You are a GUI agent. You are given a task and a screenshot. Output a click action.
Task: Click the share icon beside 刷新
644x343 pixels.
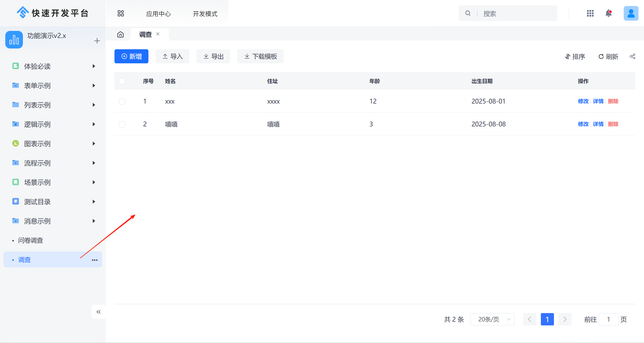point(632,57)
